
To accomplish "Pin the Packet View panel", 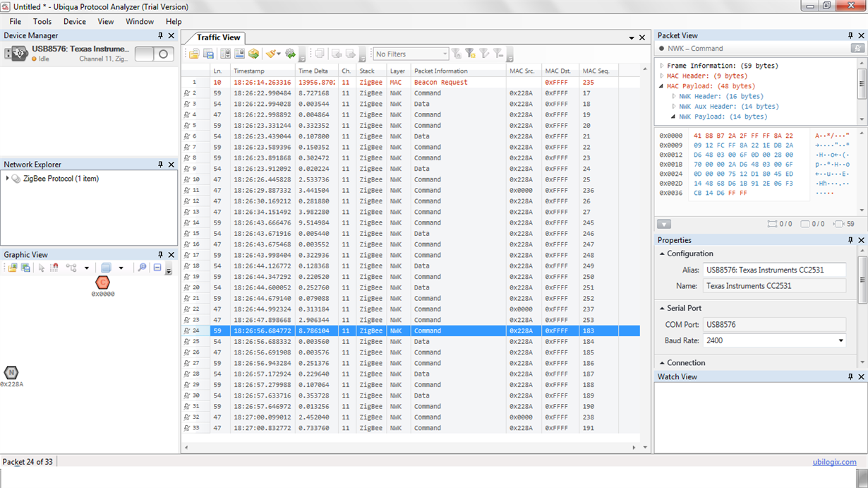I will 850,35.
